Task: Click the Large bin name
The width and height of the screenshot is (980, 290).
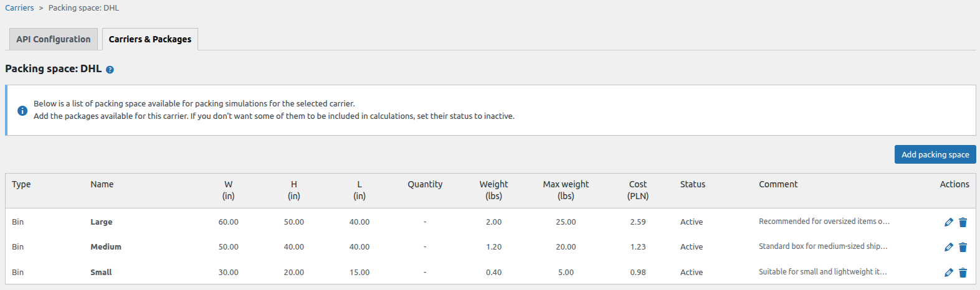Action: pyautogui.click(x=102, y=222)
